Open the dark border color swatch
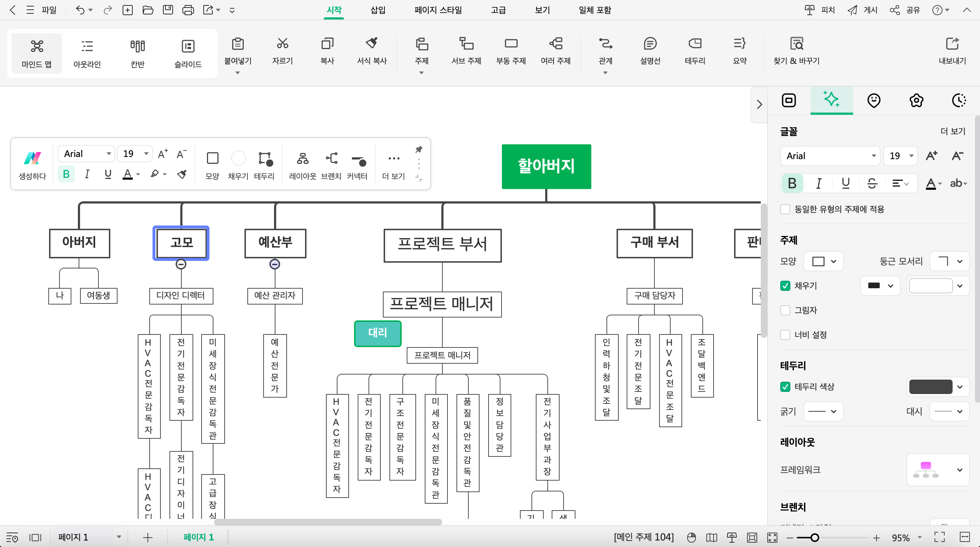The image size is (980, 547). pos(938,387)
